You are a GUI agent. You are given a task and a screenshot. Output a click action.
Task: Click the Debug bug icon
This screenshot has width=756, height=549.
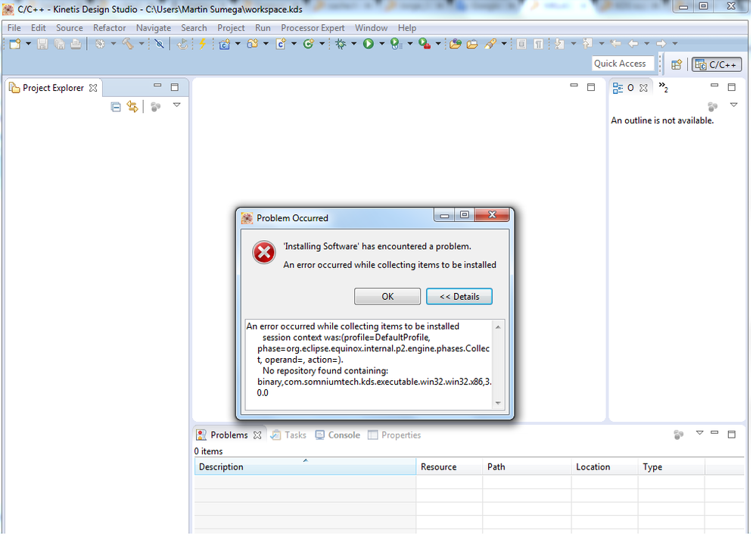tap(341, 44)
